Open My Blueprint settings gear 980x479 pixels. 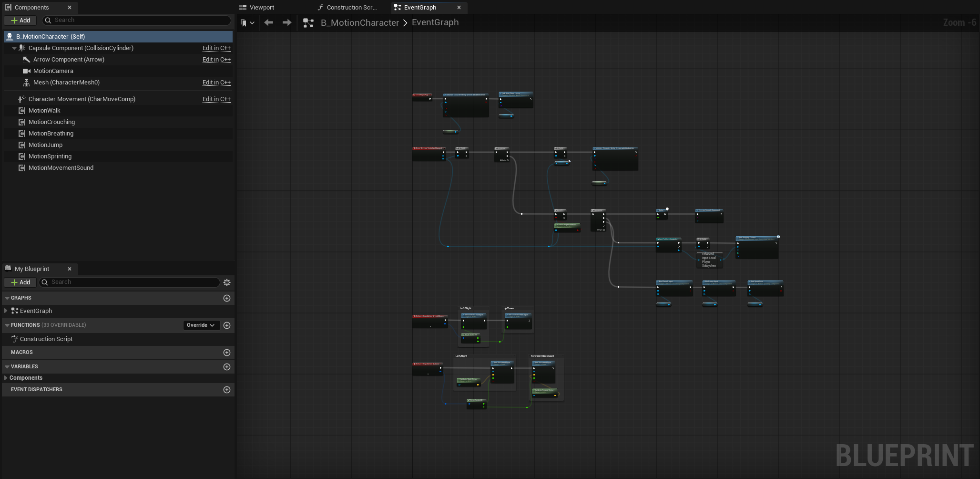(227, 282)
